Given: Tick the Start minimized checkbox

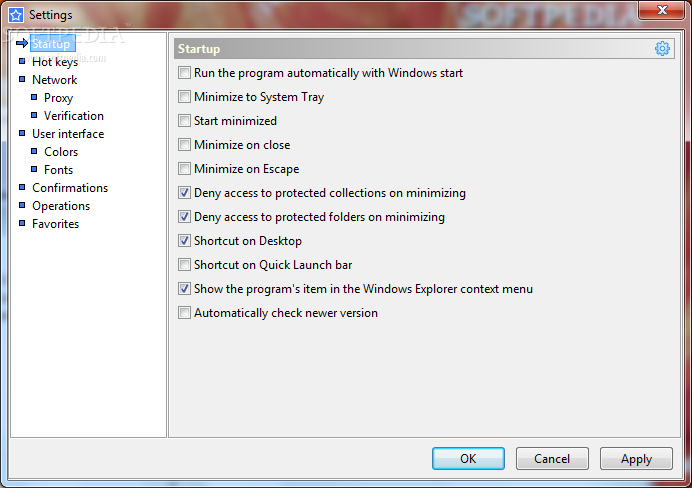Looking at the screenshot, I should click(184, 120).
